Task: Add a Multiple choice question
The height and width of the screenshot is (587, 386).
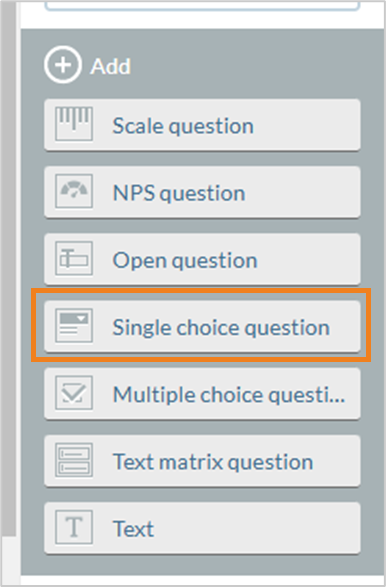Action: point(202,393)
